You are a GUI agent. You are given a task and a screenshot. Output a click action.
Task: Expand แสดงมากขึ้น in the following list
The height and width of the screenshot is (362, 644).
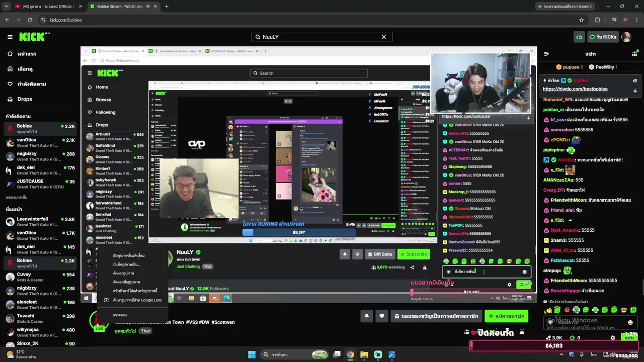click(x=17, y=198)
